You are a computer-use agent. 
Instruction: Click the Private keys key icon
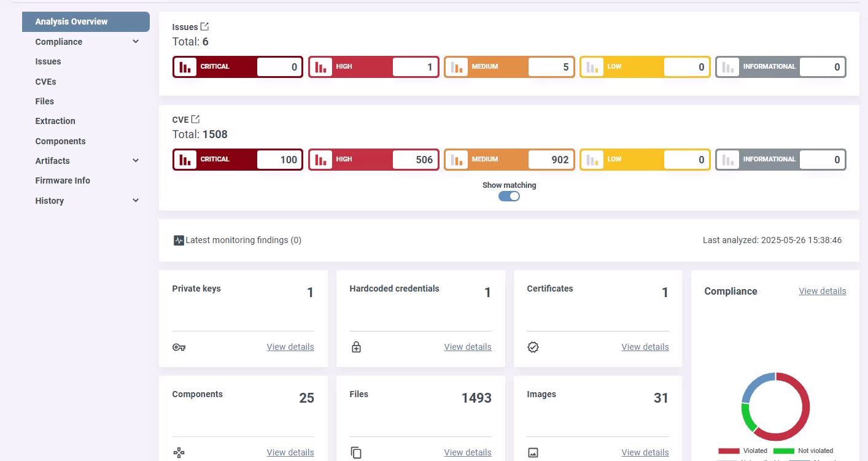(179, 347)
